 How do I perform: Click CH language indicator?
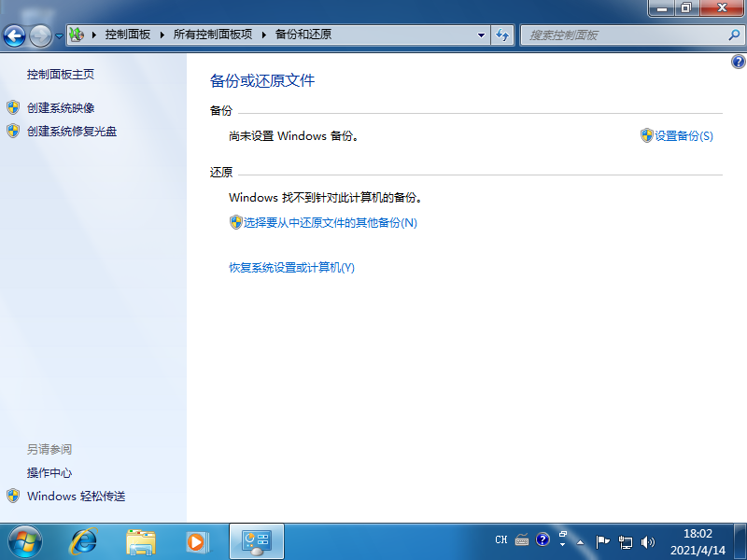point(501,540)
